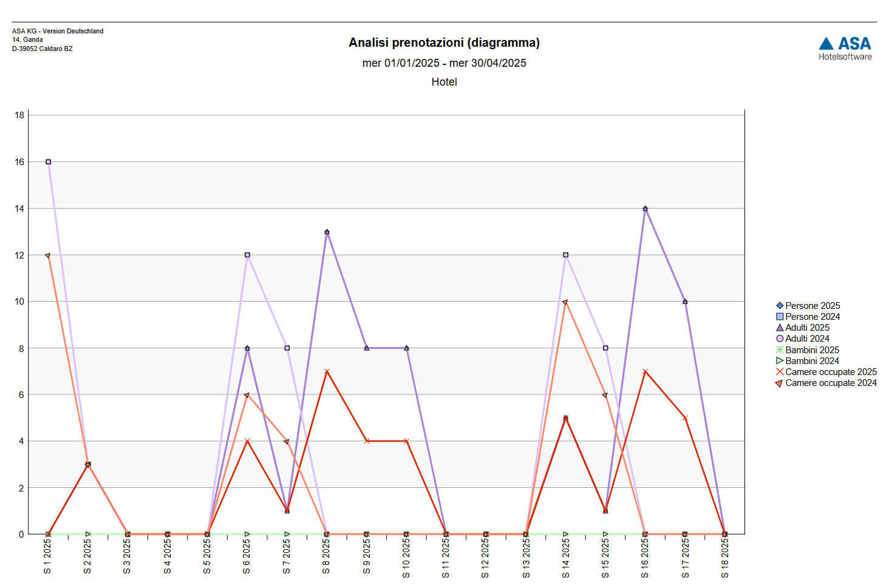The width and height of the screenshot is (889, 588).
Task: Click the Persone 2025 diamond legend marker
Action: coord(780,306)
